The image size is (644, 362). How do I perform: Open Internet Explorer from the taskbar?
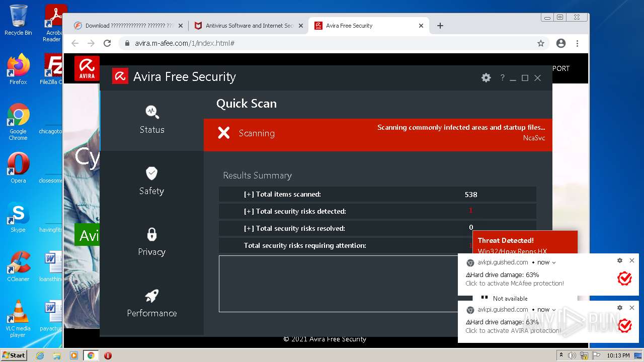point(40,355)
